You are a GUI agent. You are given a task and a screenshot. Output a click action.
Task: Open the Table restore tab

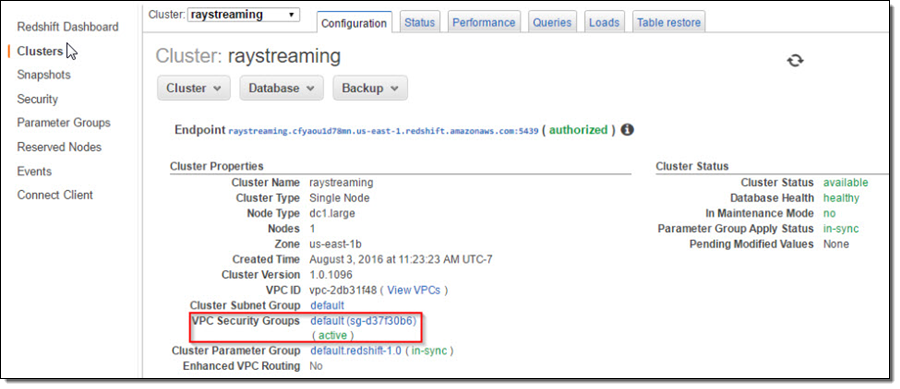669,22
